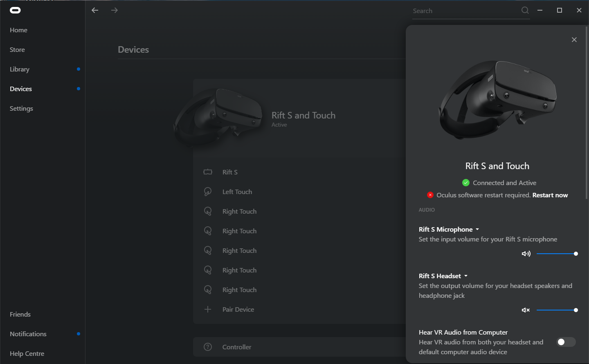Click the Active status under Rift S and Touch
The width and height of the screenshot is (589, 364).
pos(279,125)
